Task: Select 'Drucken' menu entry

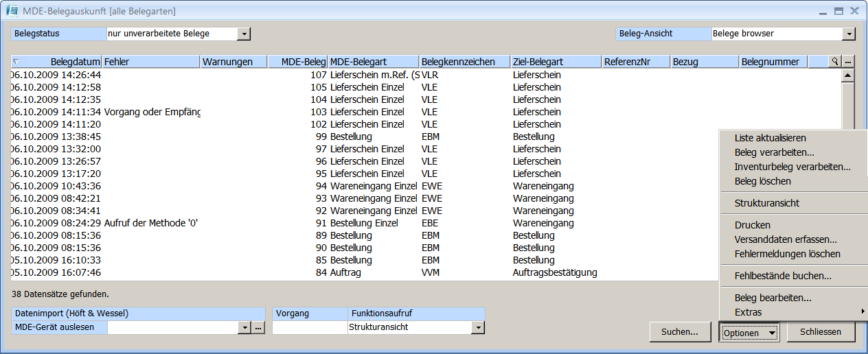Action: pos(752,225)
